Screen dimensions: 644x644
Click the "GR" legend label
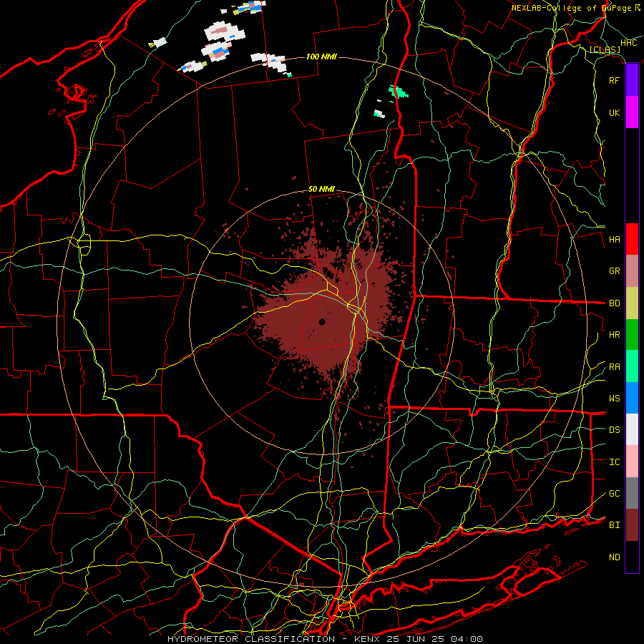click(615, 271)
